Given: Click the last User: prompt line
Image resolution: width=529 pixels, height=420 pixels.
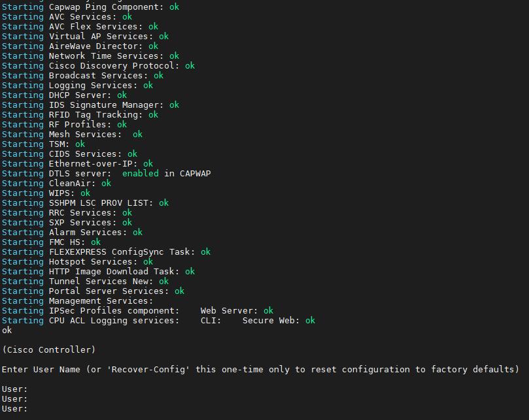Looking at the screenshot, I should pyautogui.click(x=14, y=409).
